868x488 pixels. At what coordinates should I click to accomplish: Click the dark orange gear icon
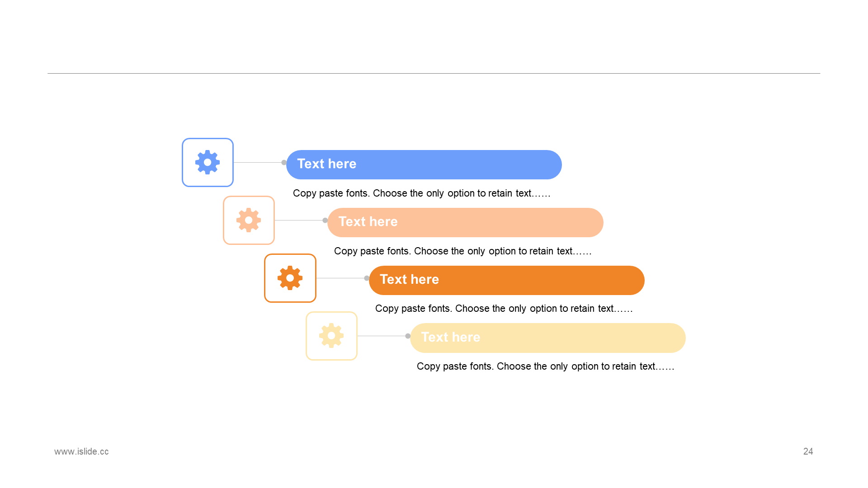[290, 278]
